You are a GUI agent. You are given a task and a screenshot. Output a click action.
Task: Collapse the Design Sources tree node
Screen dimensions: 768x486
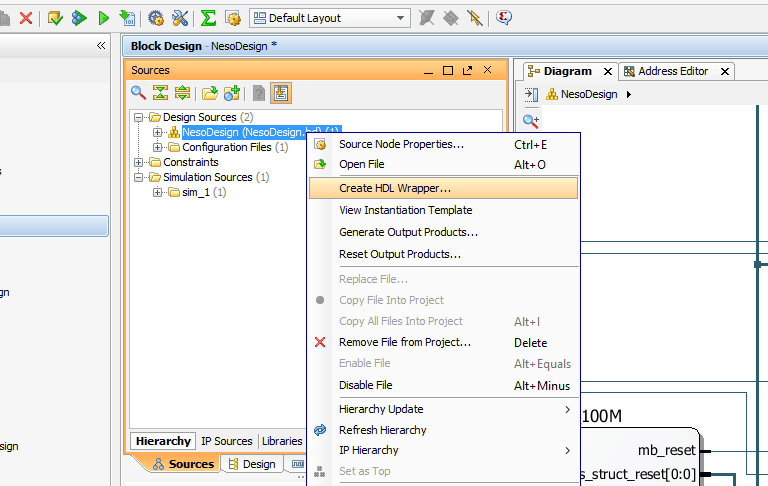tap(139, 118)
